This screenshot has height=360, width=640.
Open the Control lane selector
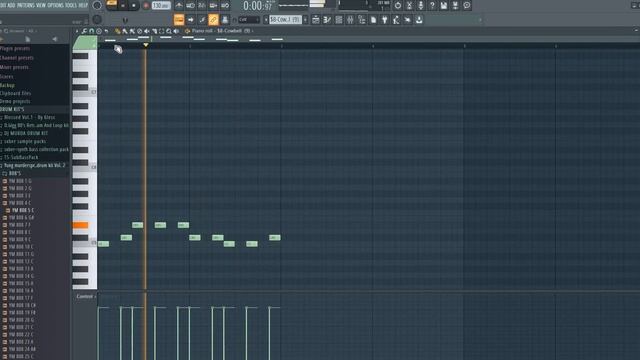pyautogui.click(x=85, y=296)
